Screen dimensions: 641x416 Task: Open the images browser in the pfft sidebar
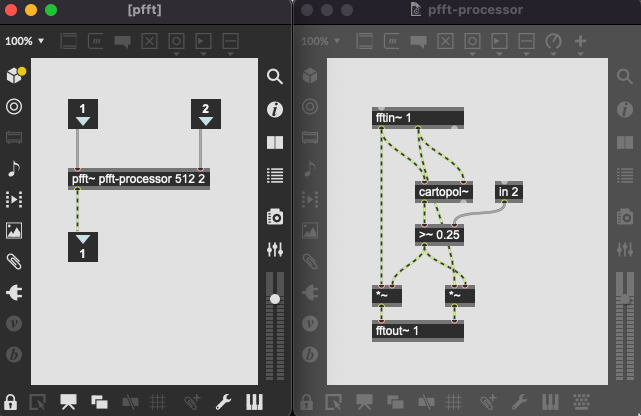(x=14, y=230)
